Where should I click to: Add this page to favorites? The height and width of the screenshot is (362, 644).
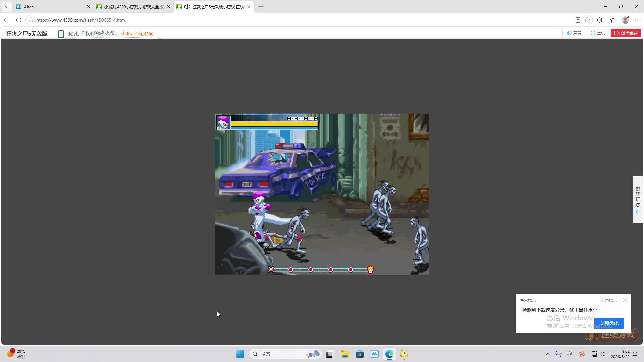tap(587, 20)
